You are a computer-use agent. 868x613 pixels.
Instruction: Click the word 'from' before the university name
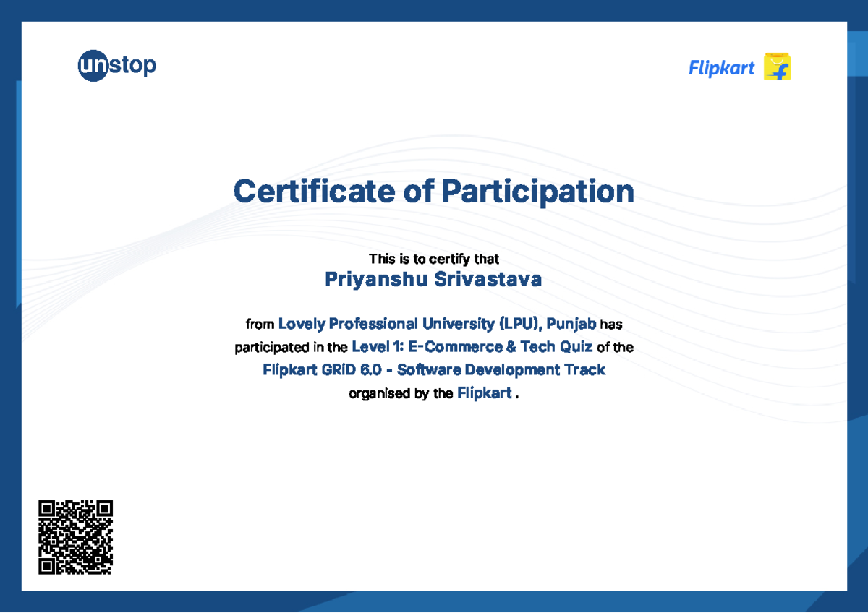pos(260,325)
